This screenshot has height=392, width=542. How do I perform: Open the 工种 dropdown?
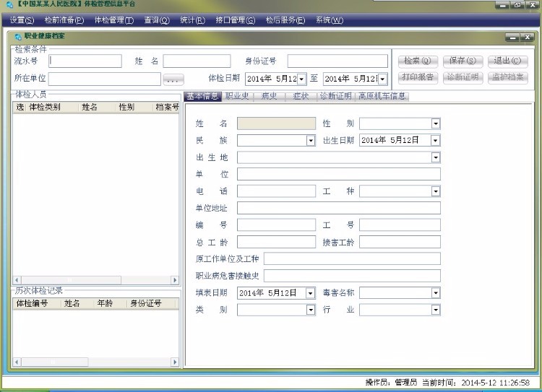click(x=435, y=191)
